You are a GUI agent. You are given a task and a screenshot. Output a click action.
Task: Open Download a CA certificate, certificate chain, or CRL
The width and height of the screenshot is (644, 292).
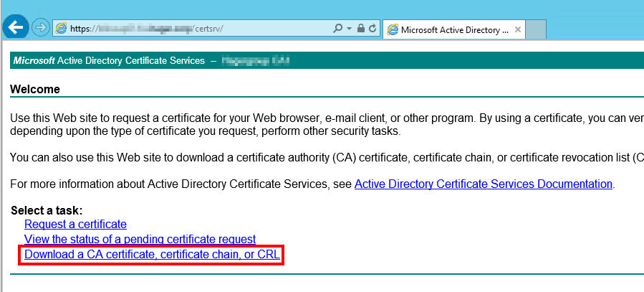[x=153, y=254]
